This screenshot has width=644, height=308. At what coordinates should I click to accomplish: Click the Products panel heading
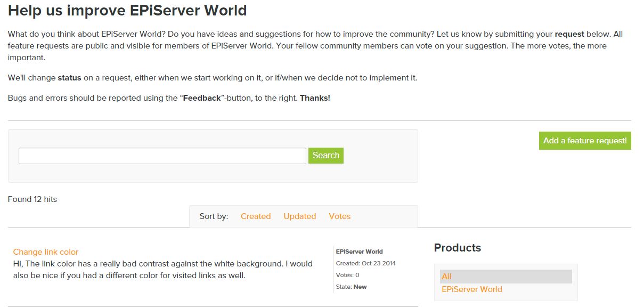point(457,248)
